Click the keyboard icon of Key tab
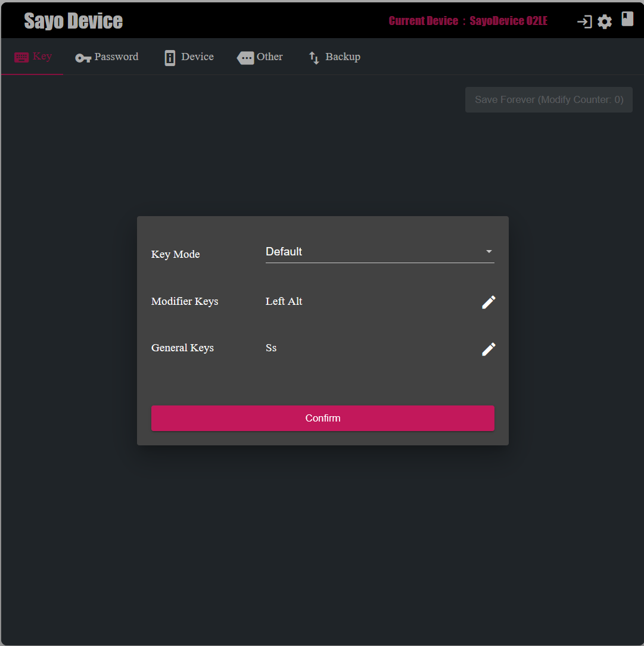The image size is (644, 646). pos(21,57)
